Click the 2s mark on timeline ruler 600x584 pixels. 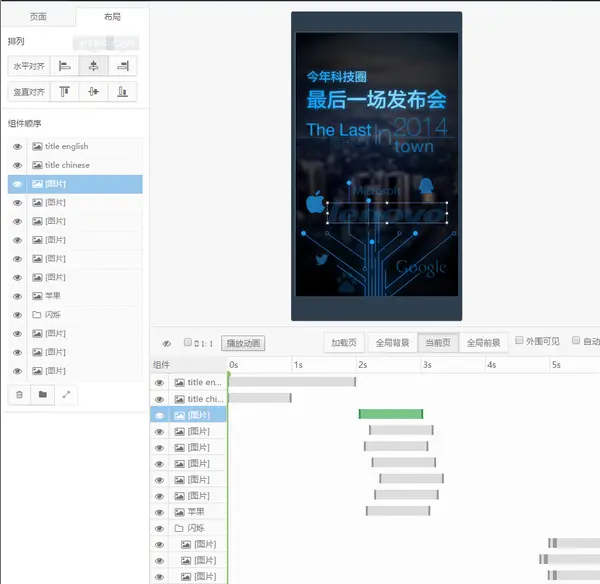click(363, 365)
